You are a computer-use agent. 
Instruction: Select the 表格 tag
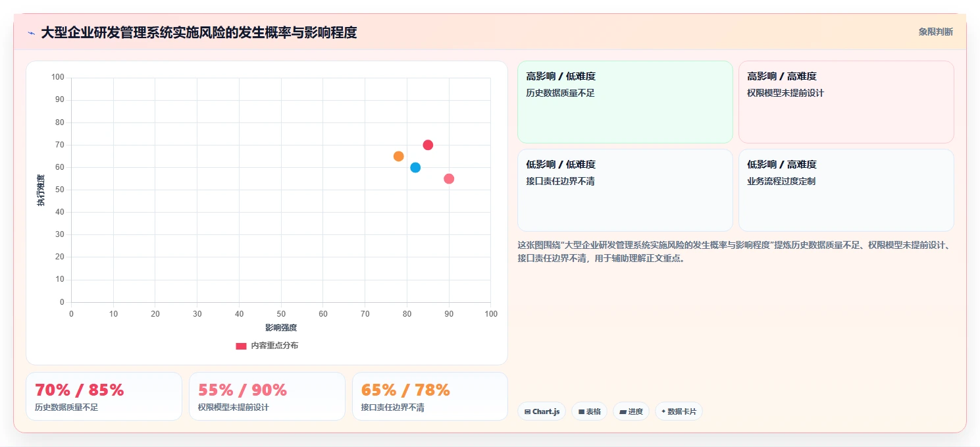click(589, 411)
